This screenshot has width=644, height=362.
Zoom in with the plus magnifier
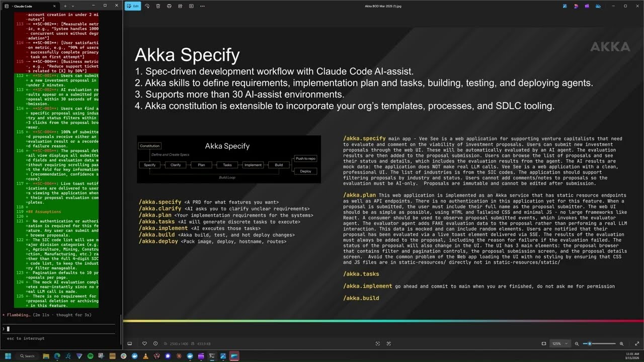pyautogui.click(x=622, y=343)
